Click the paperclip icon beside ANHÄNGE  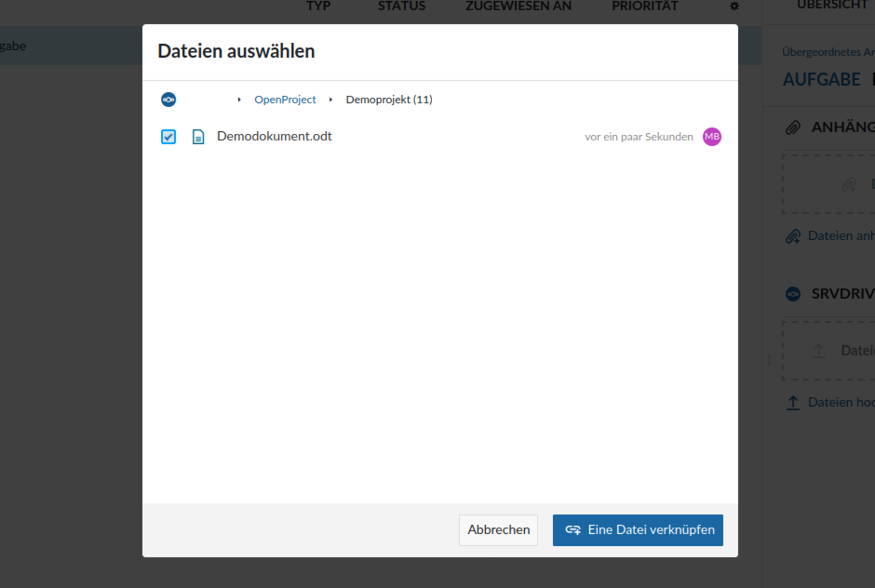pos(792,127)
